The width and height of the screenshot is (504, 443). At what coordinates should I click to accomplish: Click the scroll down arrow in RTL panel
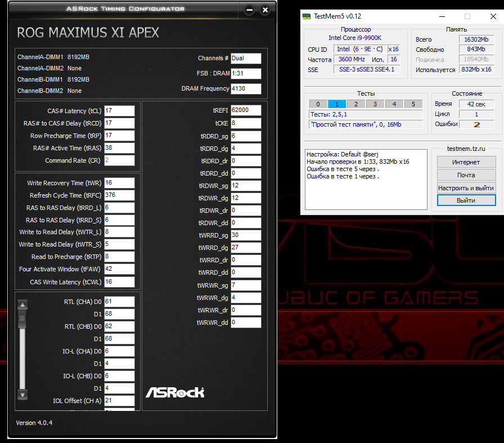pyautogui.click(x=22, y=395)
